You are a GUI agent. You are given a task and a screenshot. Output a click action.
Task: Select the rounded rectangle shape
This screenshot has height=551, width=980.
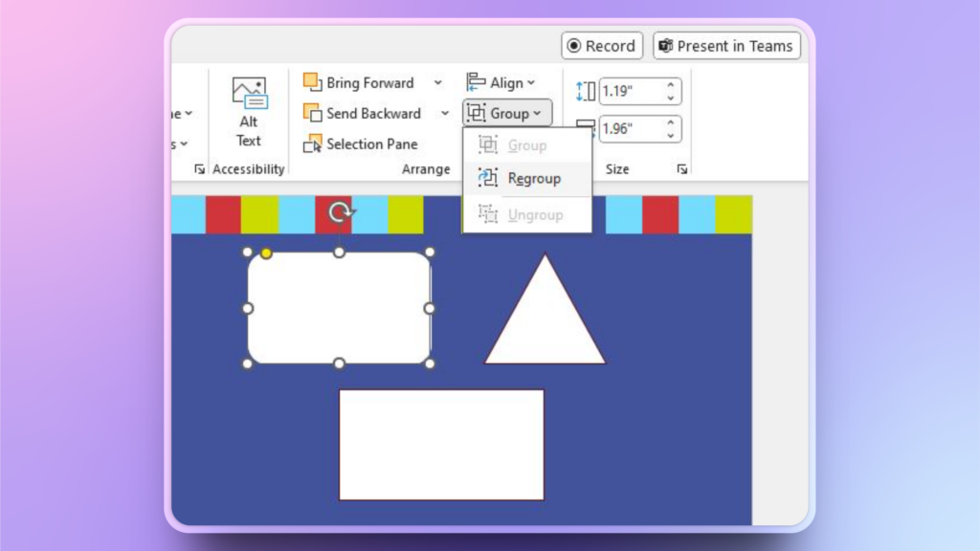click(x=339, y=308)
